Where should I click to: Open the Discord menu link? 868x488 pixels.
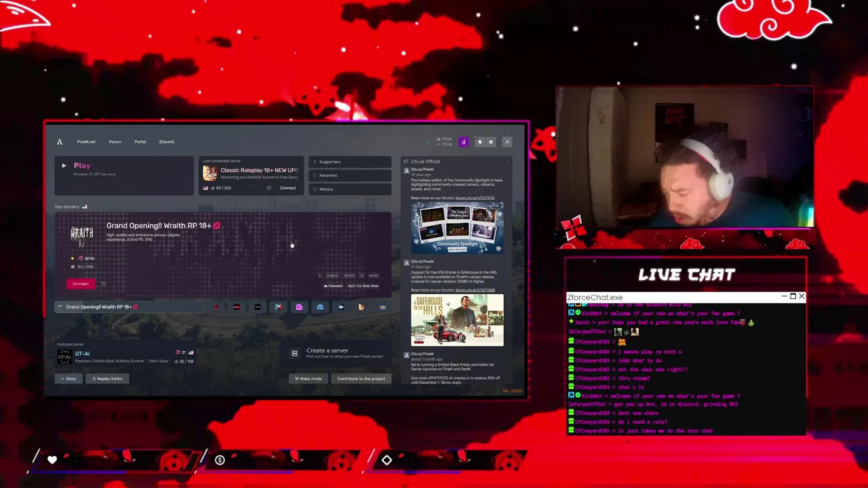(x=166, y=142)
